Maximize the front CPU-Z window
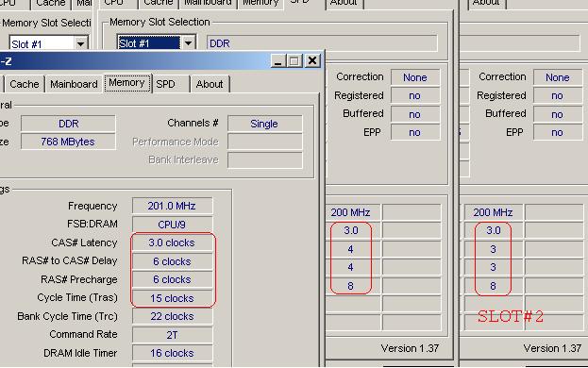Screen dimensions: 588x368 coord(294,60)
